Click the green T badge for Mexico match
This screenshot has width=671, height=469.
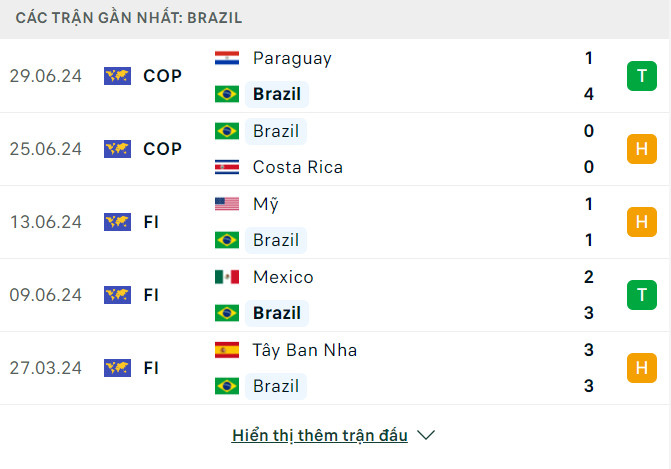pyautogui.click(x=641, y=295)
